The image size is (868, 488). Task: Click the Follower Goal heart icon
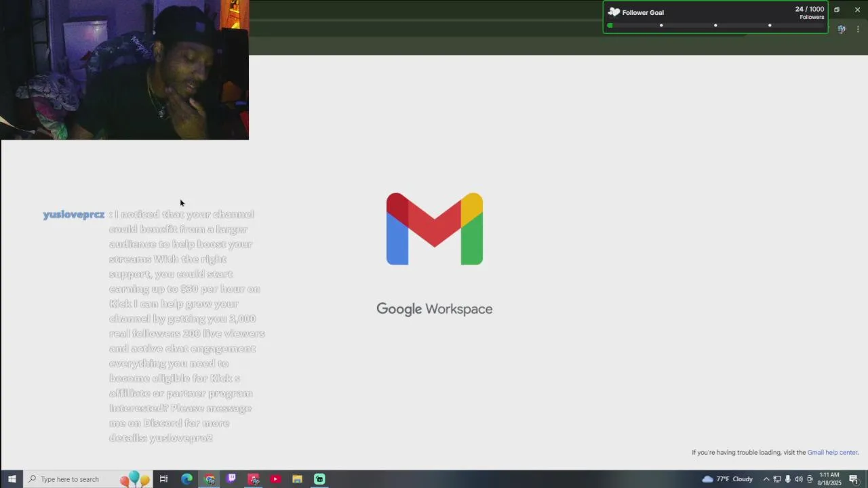point(614,12)
